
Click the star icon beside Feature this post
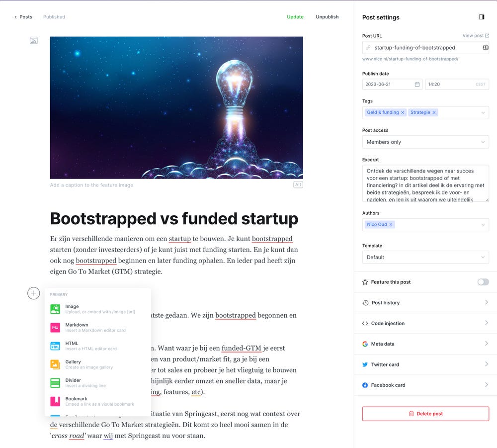click(365, 282)
